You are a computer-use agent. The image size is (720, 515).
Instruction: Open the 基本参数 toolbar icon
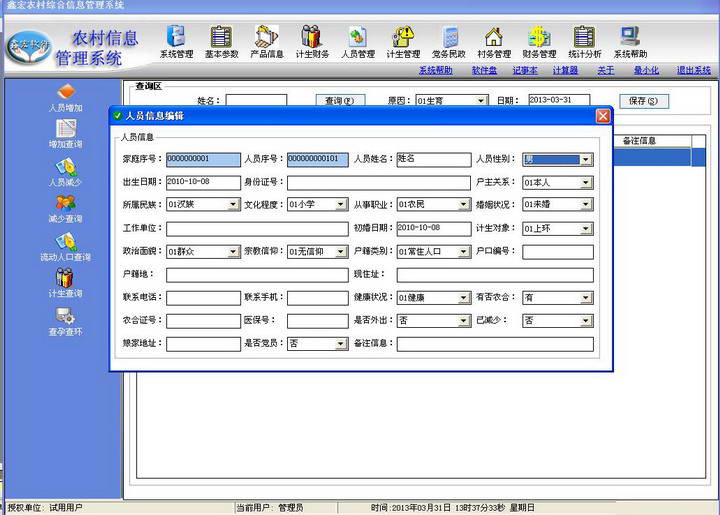(x=221, y=42)
